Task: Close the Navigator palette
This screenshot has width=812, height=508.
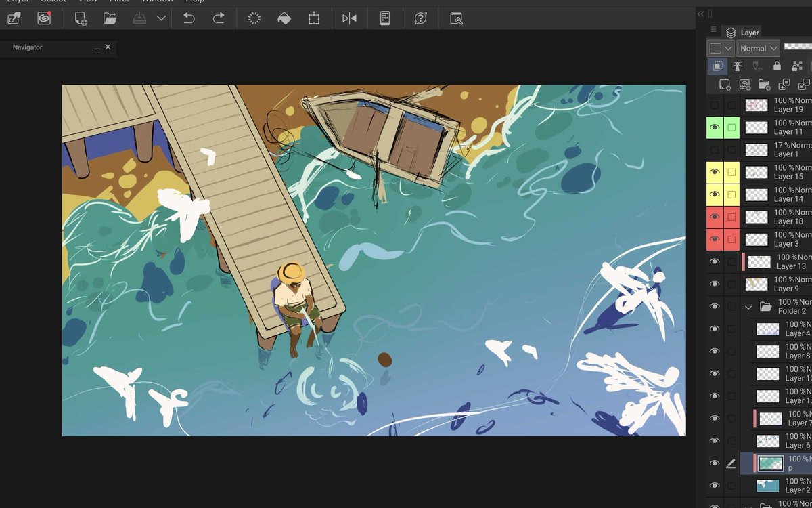Action: coord(108,47)
